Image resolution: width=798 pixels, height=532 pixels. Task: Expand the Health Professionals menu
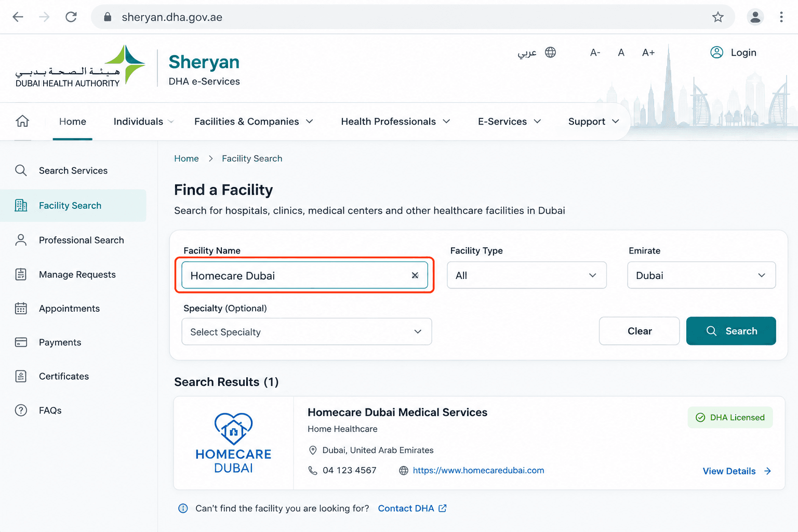point(395,122)
